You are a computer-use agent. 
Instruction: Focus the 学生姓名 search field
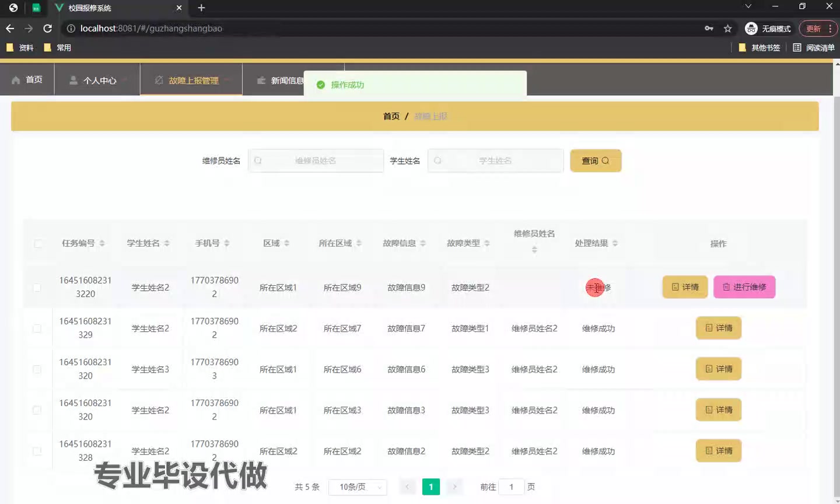click(495, 160)
